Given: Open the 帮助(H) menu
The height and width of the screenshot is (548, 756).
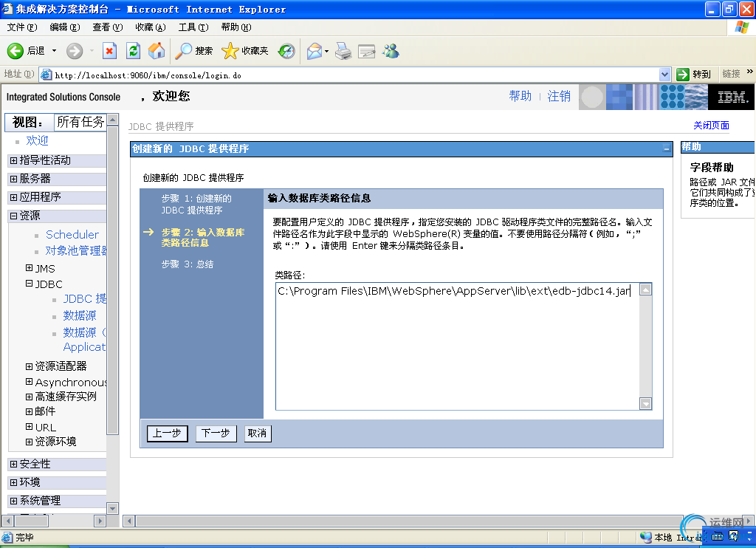Looking at the screenshot, I should [236, 27].
